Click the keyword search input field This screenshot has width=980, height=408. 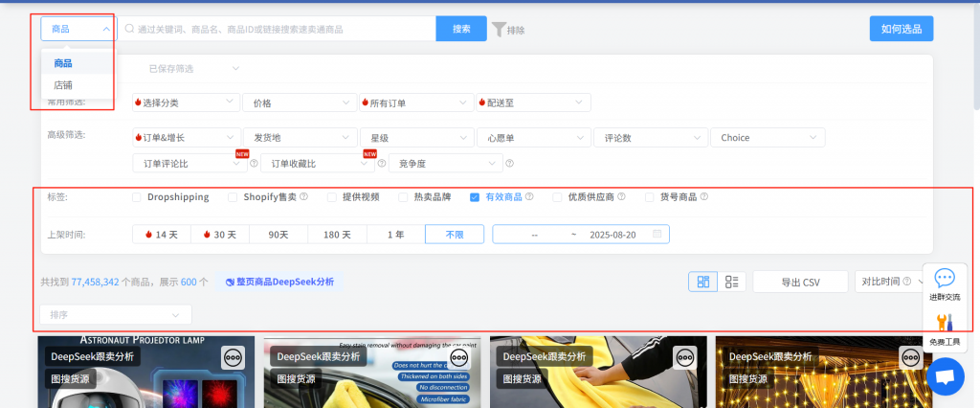pos(277,29)
